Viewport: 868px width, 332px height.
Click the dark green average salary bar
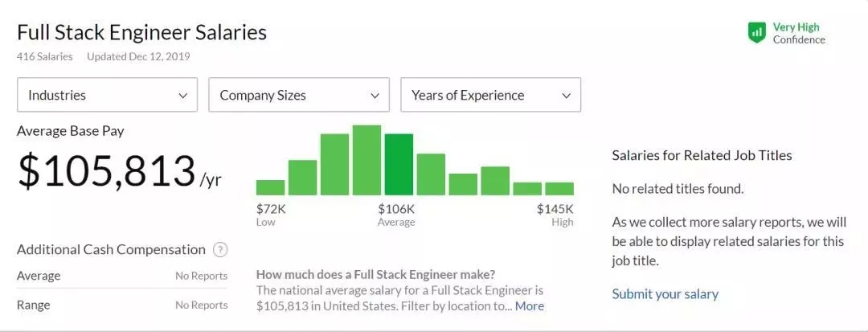[399, 165]
